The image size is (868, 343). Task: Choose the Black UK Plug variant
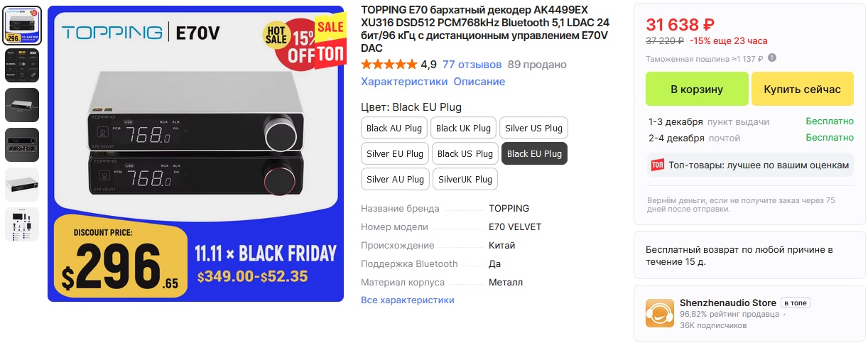(x=463, y=129)
